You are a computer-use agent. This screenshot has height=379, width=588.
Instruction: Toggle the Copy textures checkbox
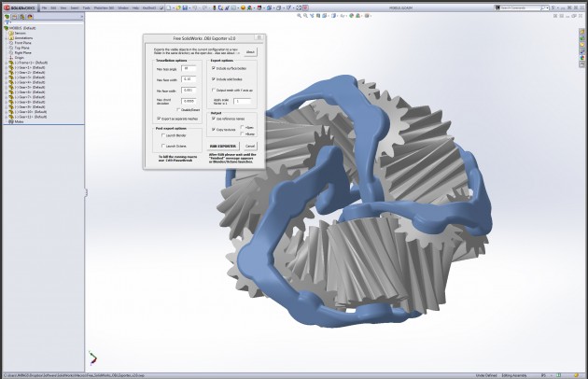click(x=214, y=130)
